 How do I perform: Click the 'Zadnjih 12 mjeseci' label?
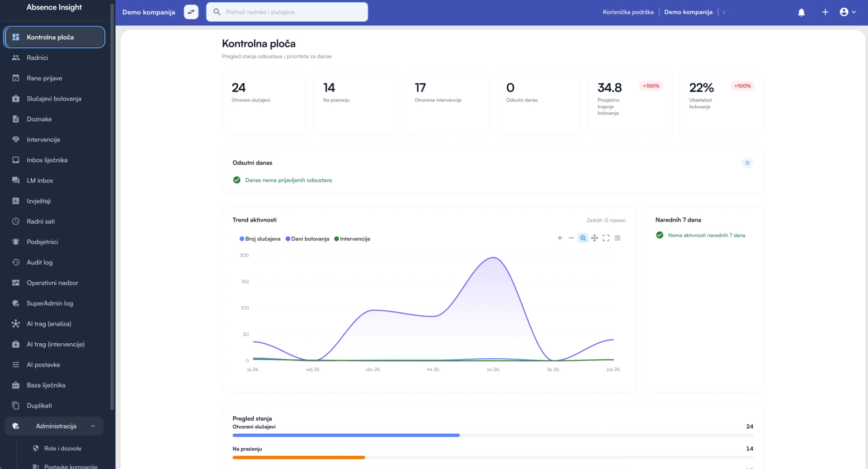point(606,220)
